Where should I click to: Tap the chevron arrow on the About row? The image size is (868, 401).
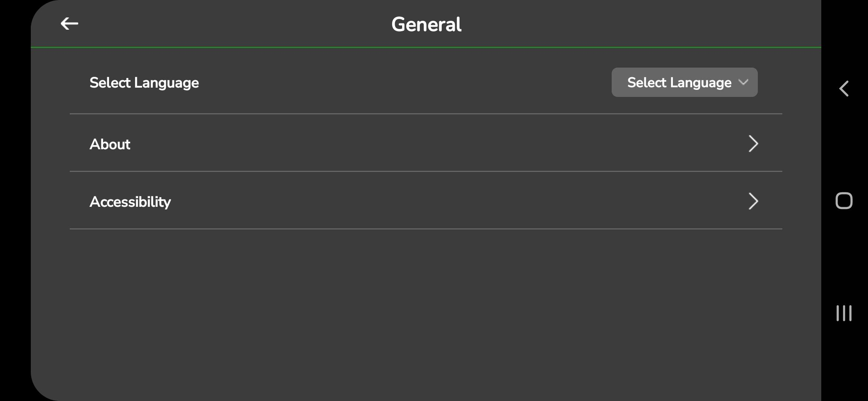click(x=753, y=144)
